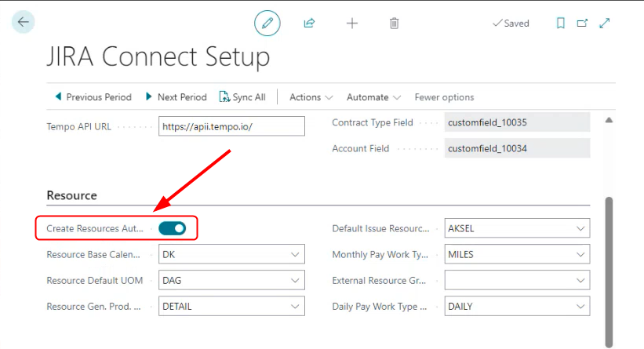The height and width of the screenshot is (349, 644).
Task: Toggle Create Resources Automatically switch
Action: (x=172, y=228)
